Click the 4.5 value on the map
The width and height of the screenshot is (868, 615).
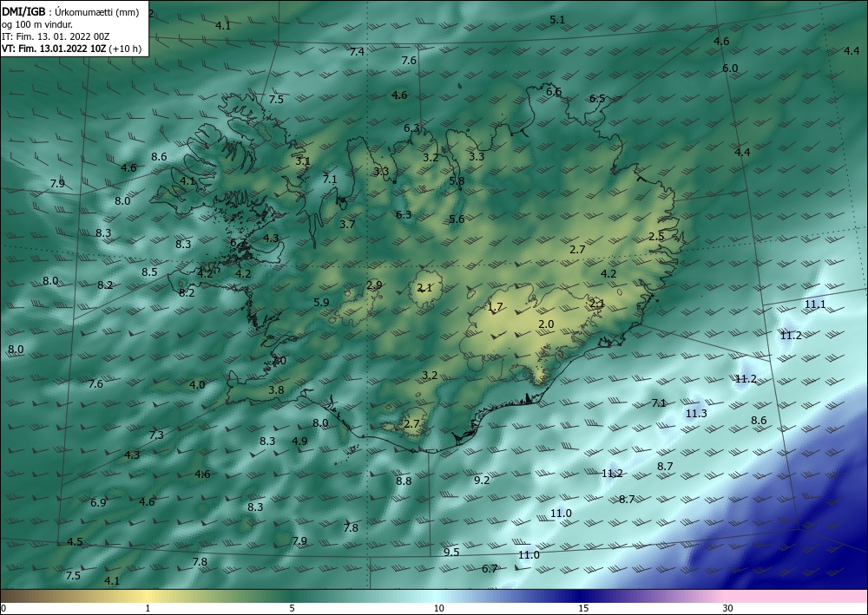pos(75,541)
